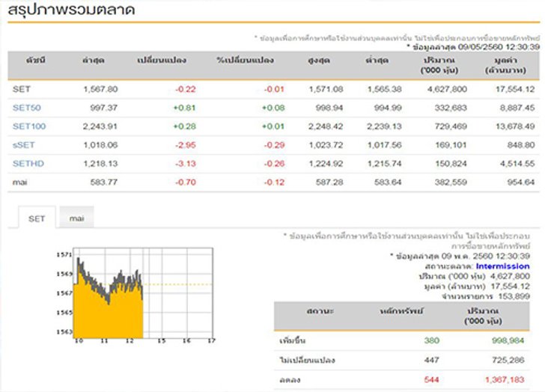Open the sSET index link
This screenshot has width=545, height=392.
coord(24,145)
